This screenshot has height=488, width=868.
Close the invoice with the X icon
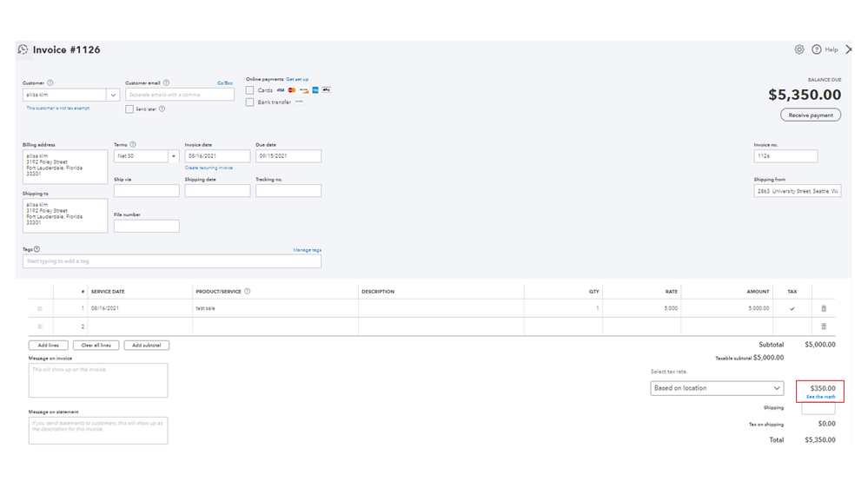(x=849, y=49)
